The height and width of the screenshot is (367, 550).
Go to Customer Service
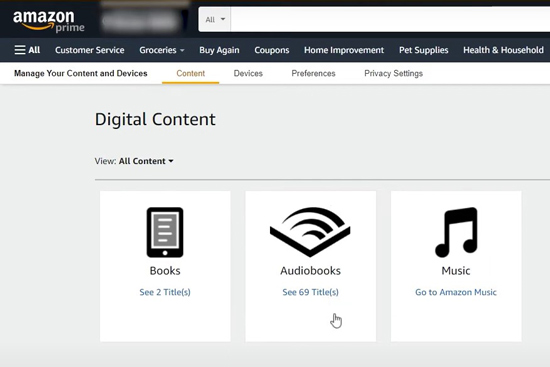(x=89, y=50)
